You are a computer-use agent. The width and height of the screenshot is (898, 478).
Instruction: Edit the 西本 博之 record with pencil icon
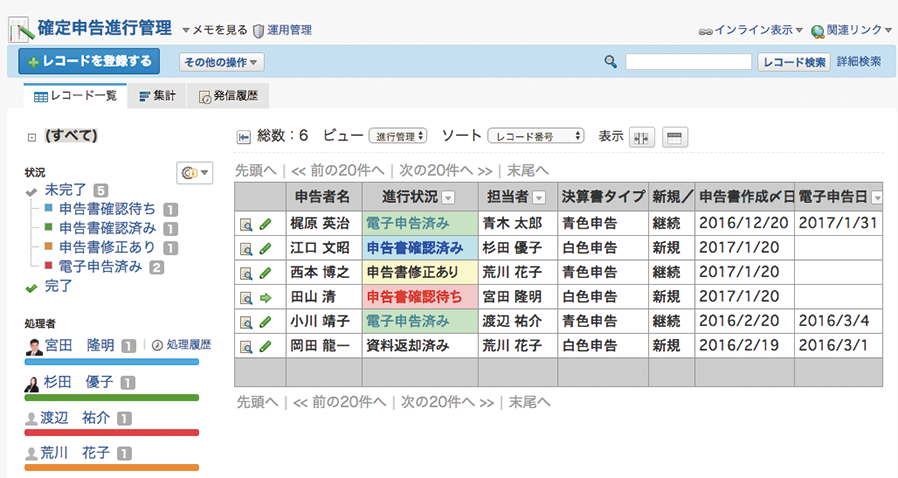[265, 274]
